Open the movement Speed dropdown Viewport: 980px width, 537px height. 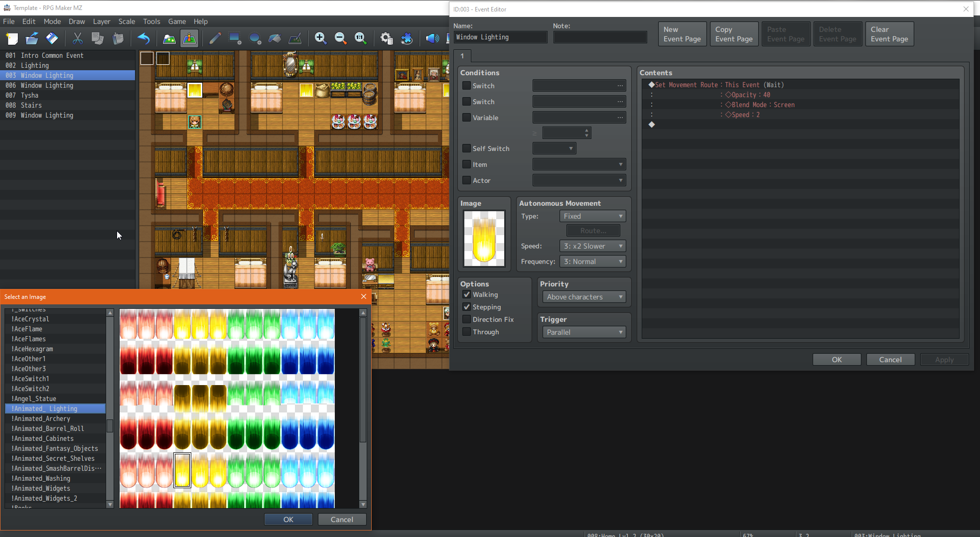click(592, 246)
